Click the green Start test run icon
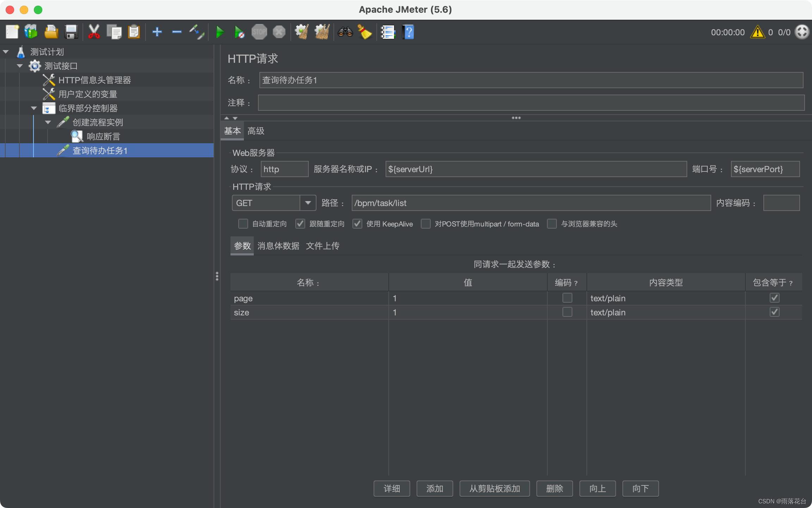The width and height of the screenshot is (812, 508). coord(220,32)
